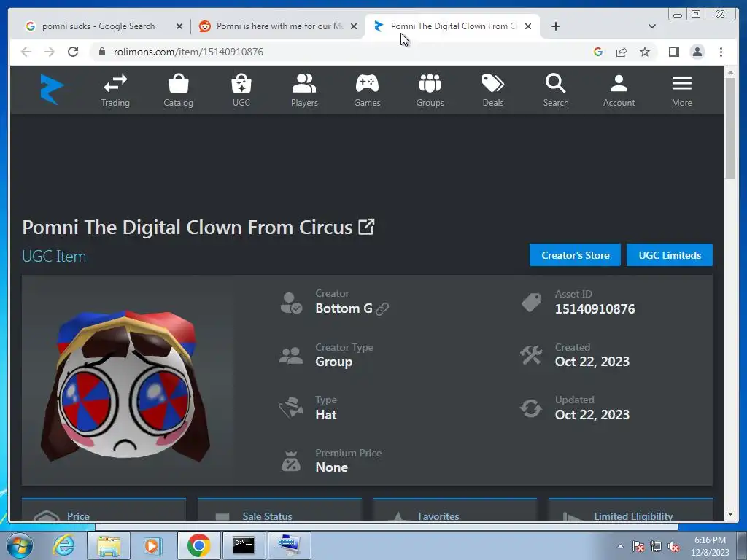Open the Groups section
747x560 pixels.
pyautogui.click(x=430, y=90)
